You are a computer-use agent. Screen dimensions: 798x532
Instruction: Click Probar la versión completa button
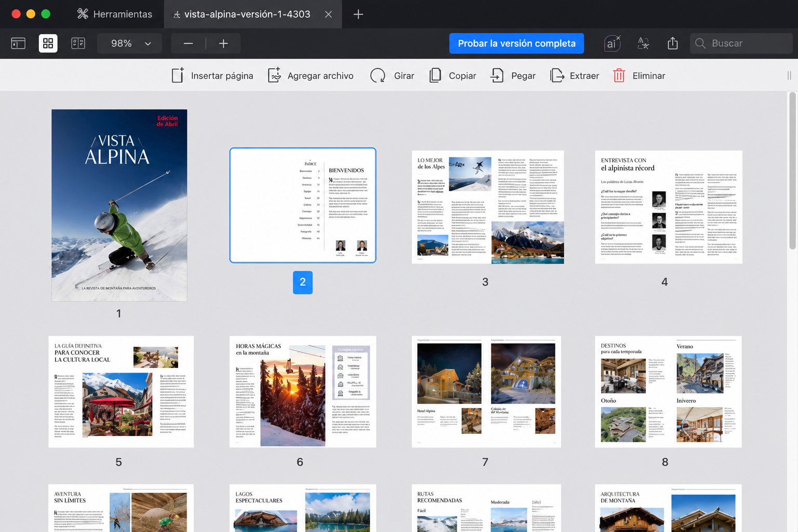pos(516,43)
